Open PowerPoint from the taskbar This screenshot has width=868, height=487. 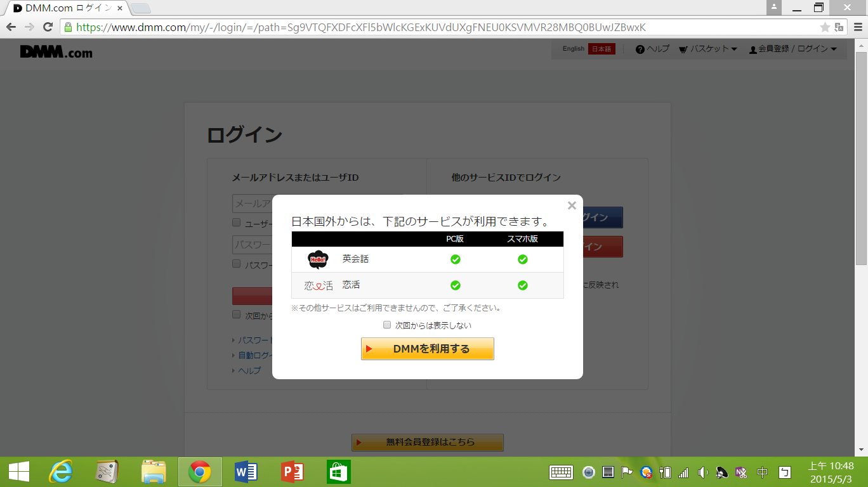tap(293, 472)
